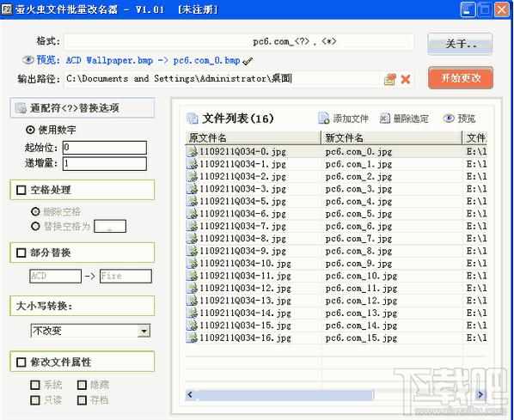
Task: Click the eye icon beside 预览 label
Action: (x=28, y=59)
